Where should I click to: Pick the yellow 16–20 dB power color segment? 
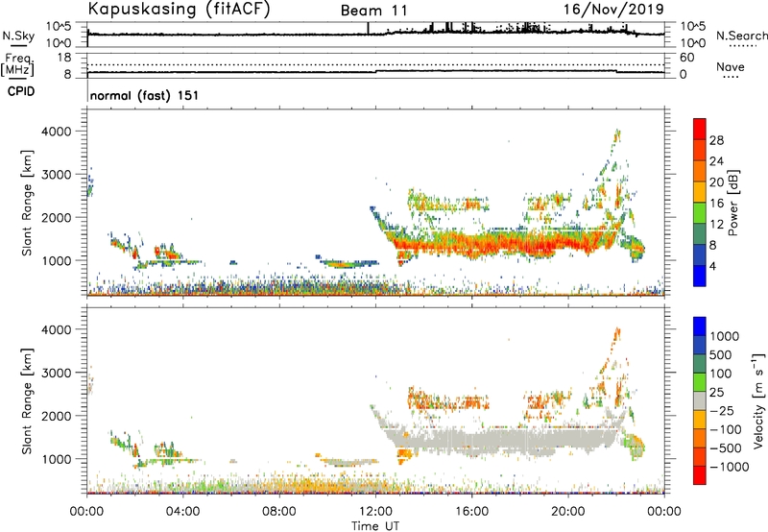700,192
